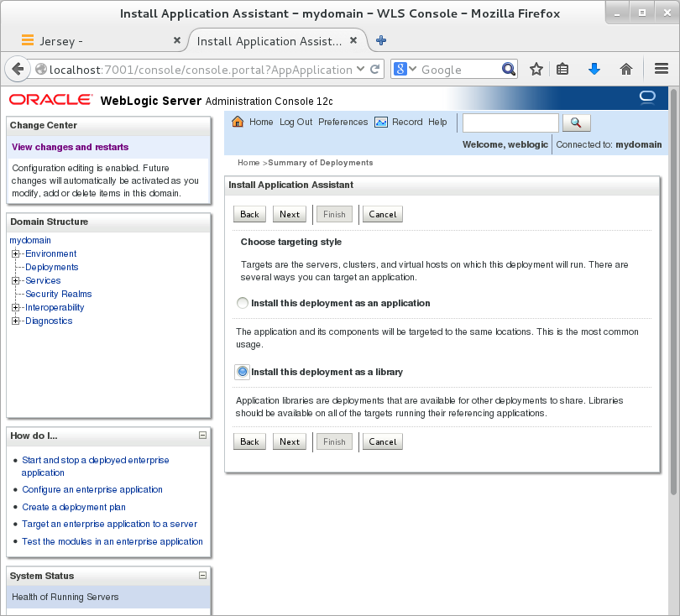Click the reload page icon in address bar
Screen dimensions: 680x616
point(375,69)
